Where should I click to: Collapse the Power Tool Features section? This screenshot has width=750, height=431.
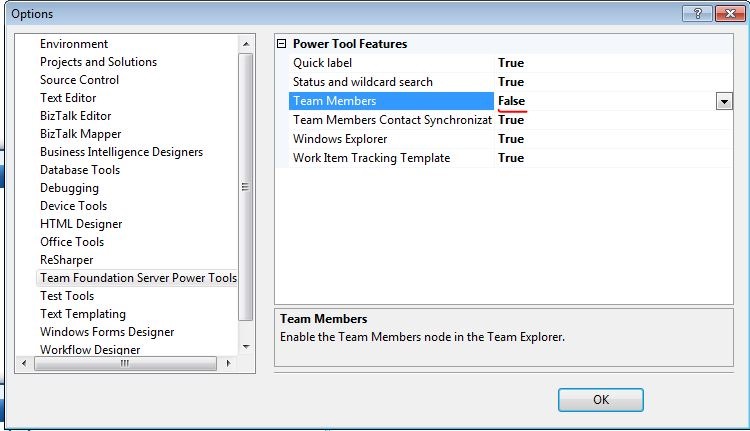point(282,44)
